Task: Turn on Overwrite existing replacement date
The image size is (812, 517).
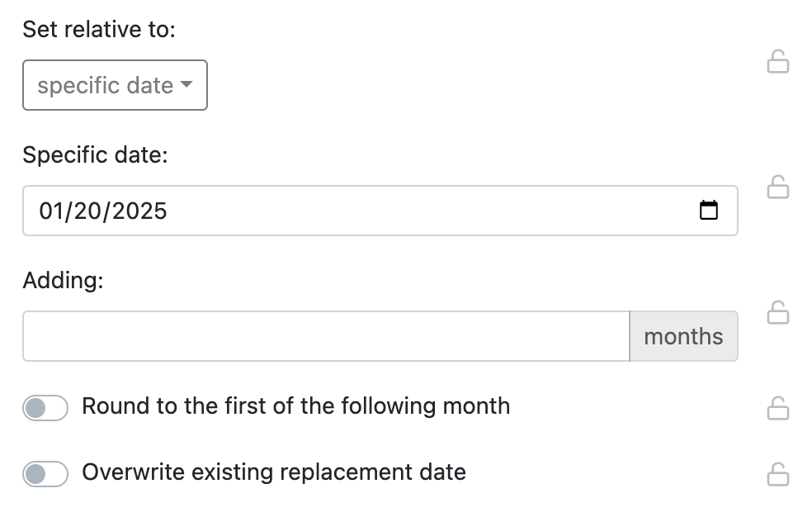Action: (x=45, y=473)
